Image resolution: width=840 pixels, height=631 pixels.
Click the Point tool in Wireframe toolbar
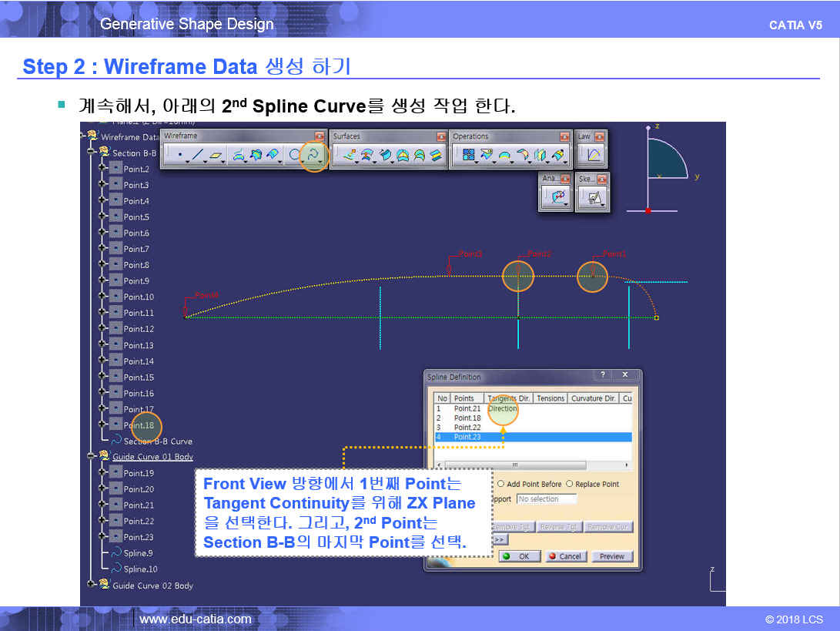pyautogui.click(x=179, y=155)
